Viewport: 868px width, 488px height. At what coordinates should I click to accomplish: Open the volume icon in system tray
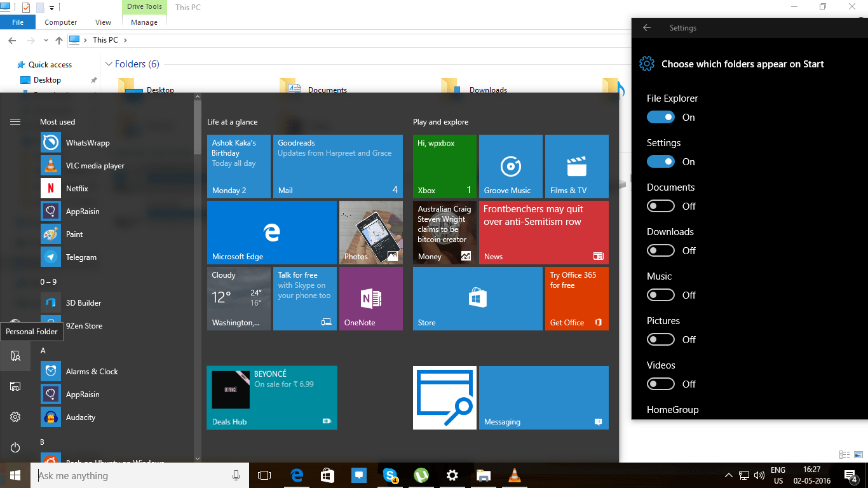pyautogui.click(x=759, y=475)
